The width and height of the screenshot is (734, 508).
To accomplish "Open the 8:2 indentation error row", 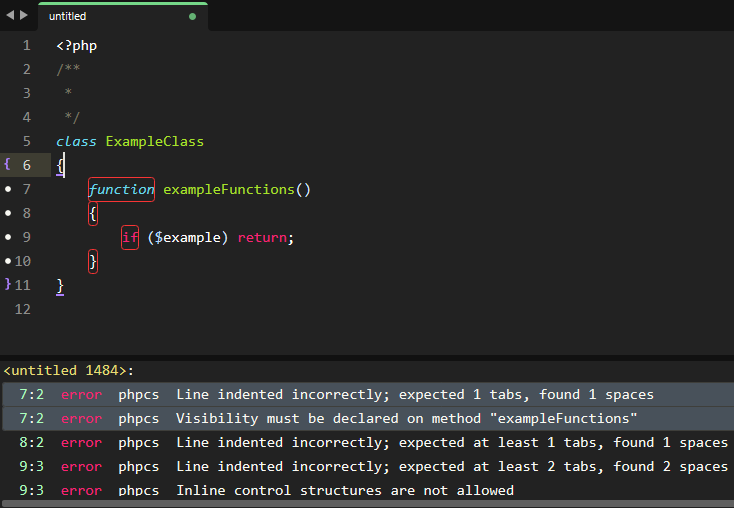I will pos(368,442).
